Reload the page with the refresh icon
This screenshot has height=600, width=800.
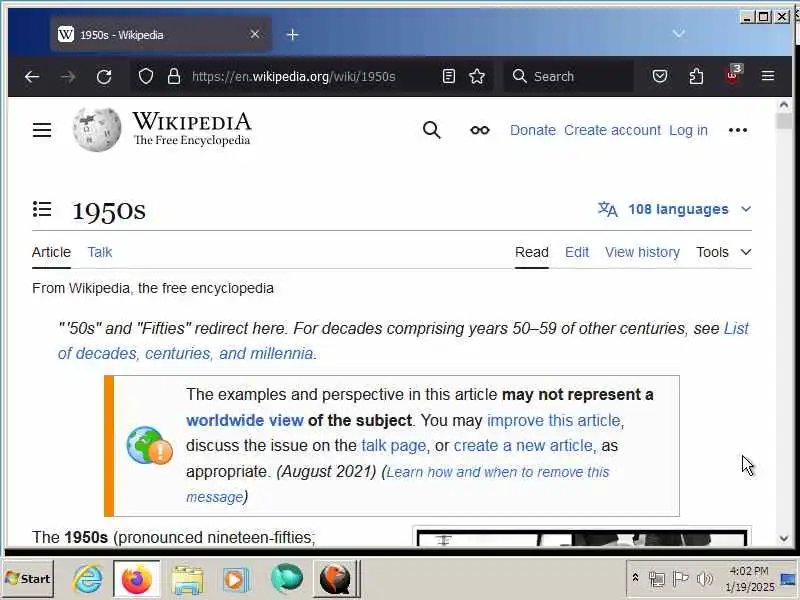104,77
